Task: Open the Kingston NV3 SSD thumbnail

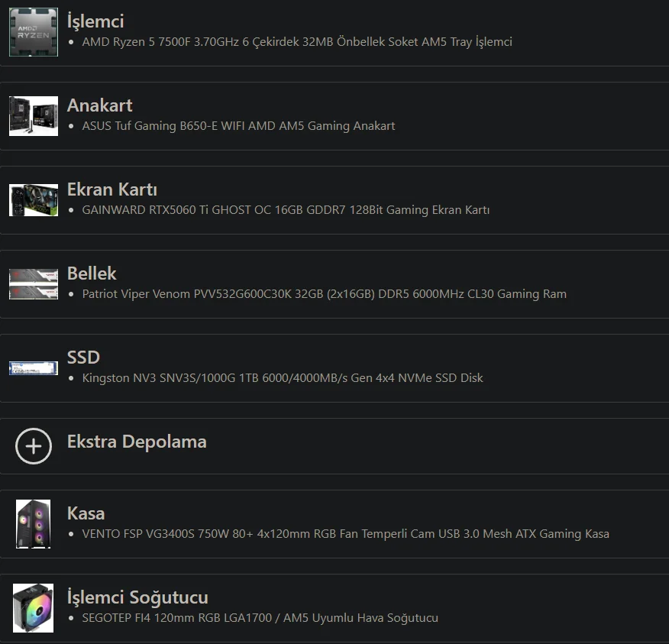Action: (34, 368)
